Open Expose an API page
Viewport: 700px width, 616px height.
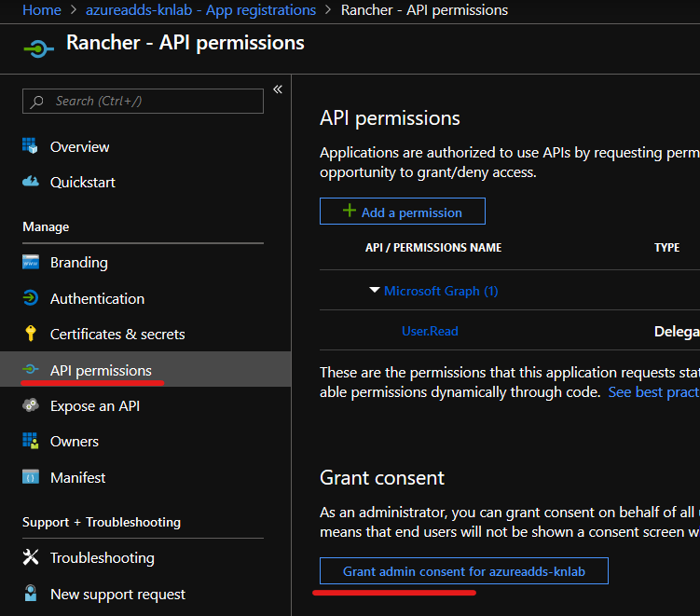click(95, 405)
